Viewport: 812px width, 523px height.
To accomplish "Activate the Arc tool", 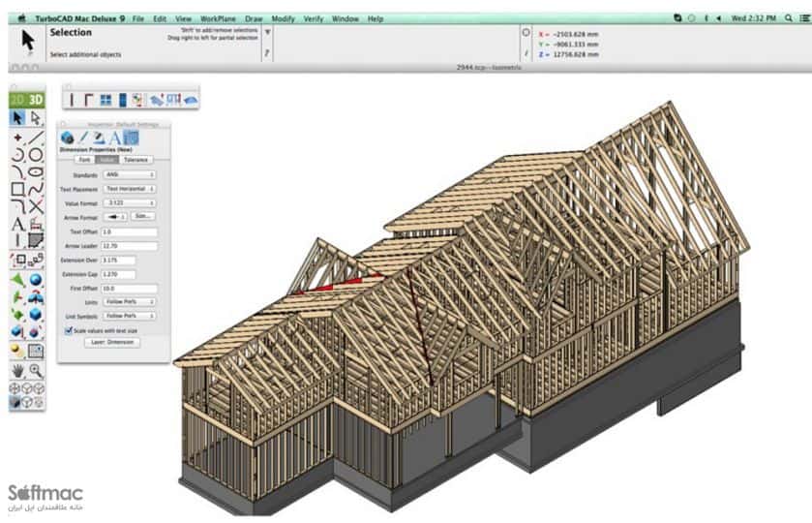I will coord(17,154).
